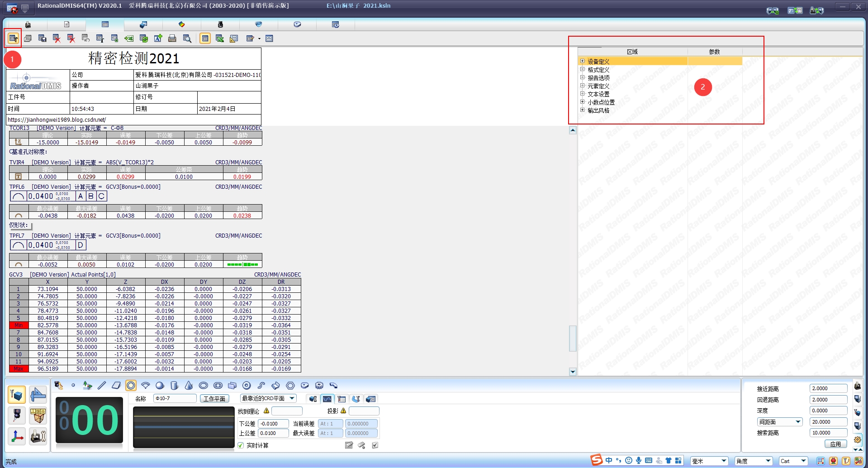The height and width of the screenshot is (468, 868).
Task: Expand the 报告选项 tree node
Action: pyautogui.click(x=583, y=77)
